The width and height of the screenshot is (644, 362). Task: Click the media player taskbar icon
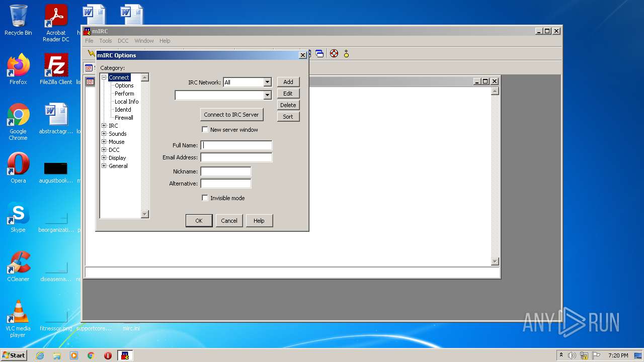click(x=74, y=355)
